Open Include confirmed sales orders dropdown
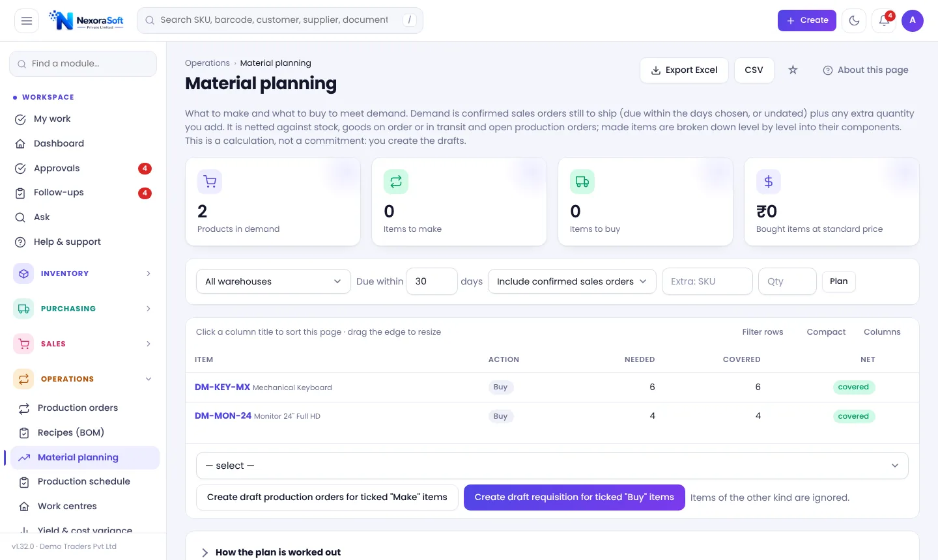Image resolution: width=938 pixels, height=560 pixels. coord(572,281)
